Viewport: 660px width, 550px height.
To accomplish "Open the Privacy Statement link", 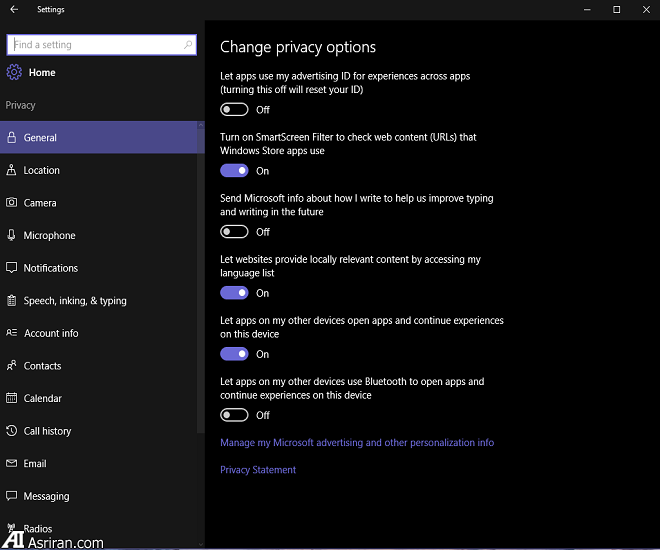I will pos(258,469).
